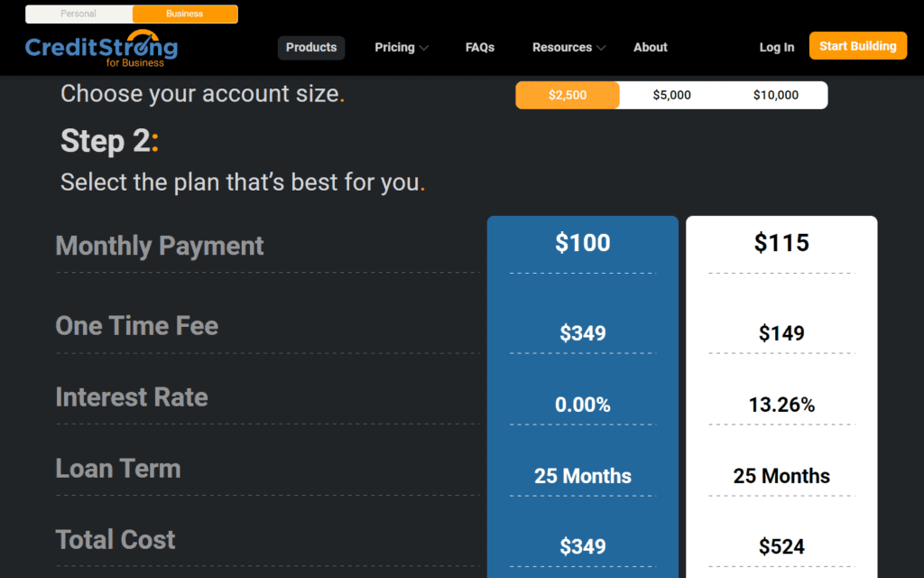
Task: Click the Pricing chevron arrow
Action: 424,48
